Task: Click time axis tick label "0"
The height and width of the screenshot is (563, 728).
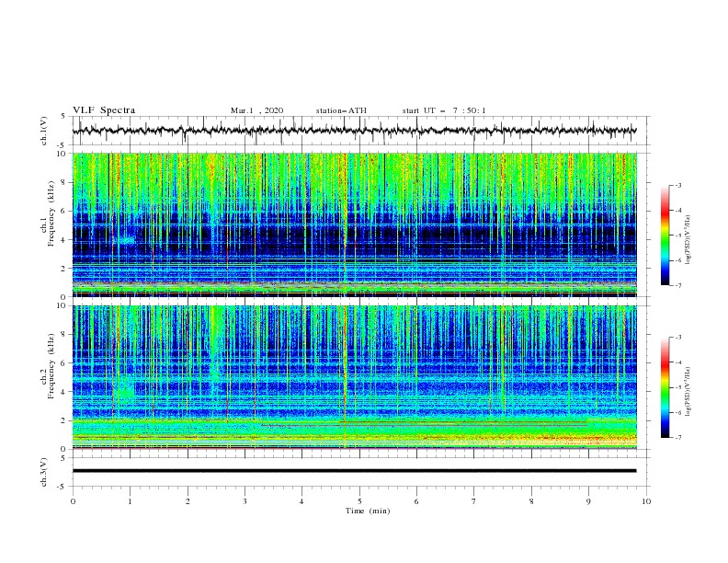Action: click(x=73, y=501)
